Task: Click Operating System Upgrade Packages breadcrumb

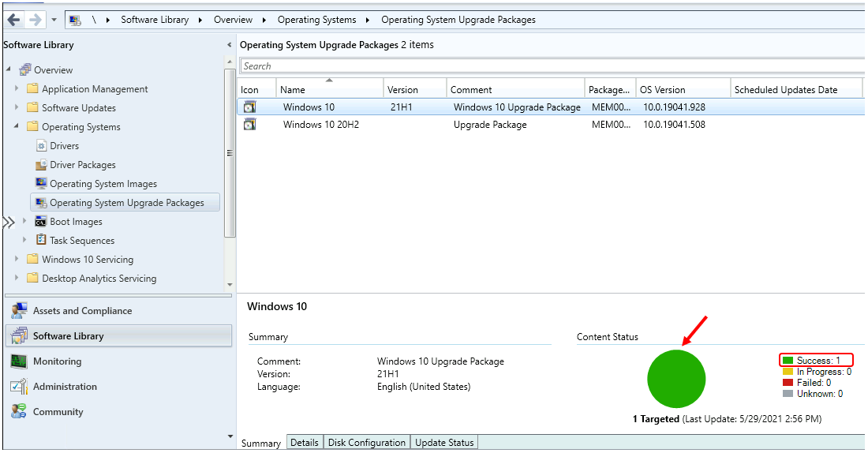Action: coord(458,20)
